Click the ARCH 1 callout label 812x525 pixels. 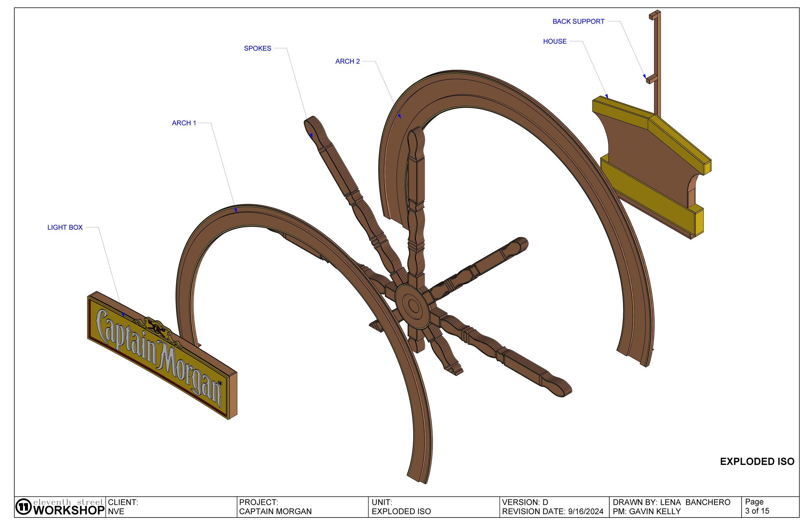pos(184,123)
